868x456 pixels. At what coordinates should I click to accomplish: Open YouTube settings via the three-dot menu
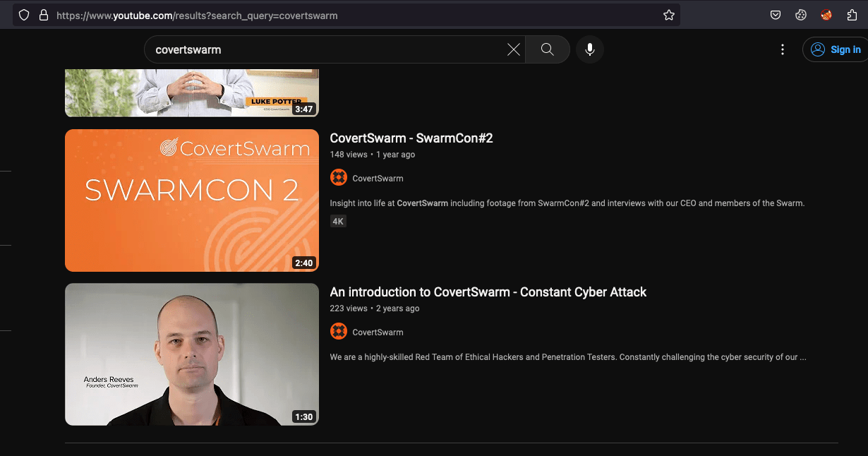click(782, 49)
